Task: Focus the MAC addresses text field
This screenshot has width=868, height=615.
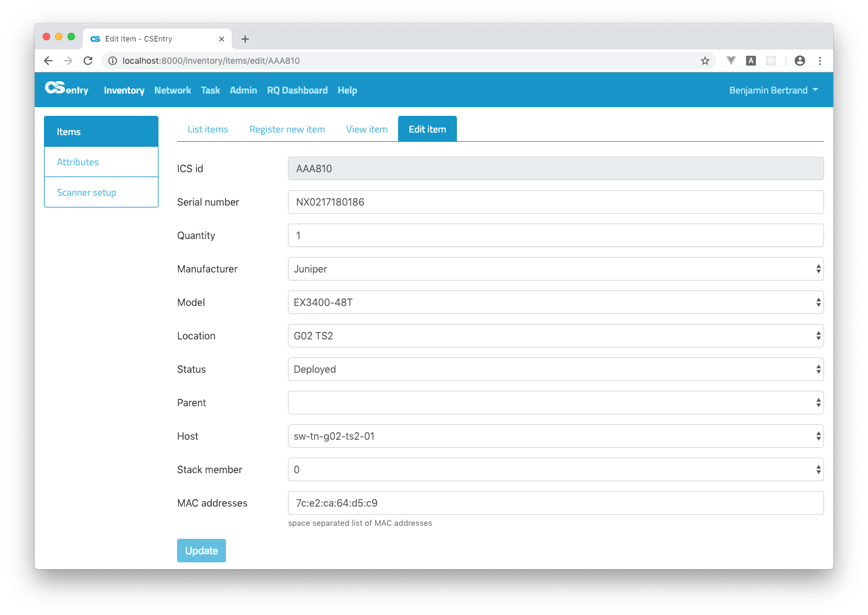Action: pyautogui.click(x=555, y=503)
